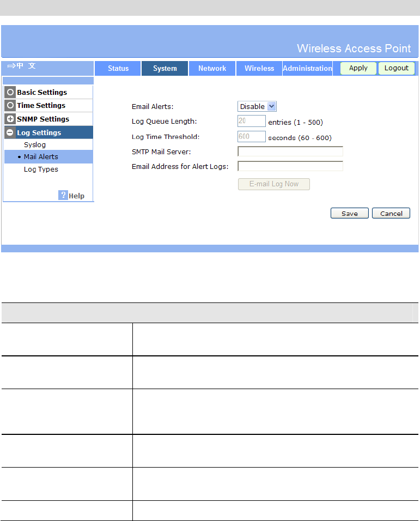Click the Save button
This screenshot has width=420, height=521.
coord(350,213)
